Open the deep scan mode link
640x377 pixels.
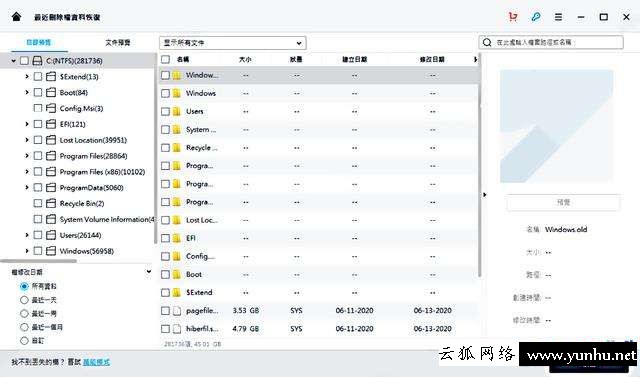[96, 362]
